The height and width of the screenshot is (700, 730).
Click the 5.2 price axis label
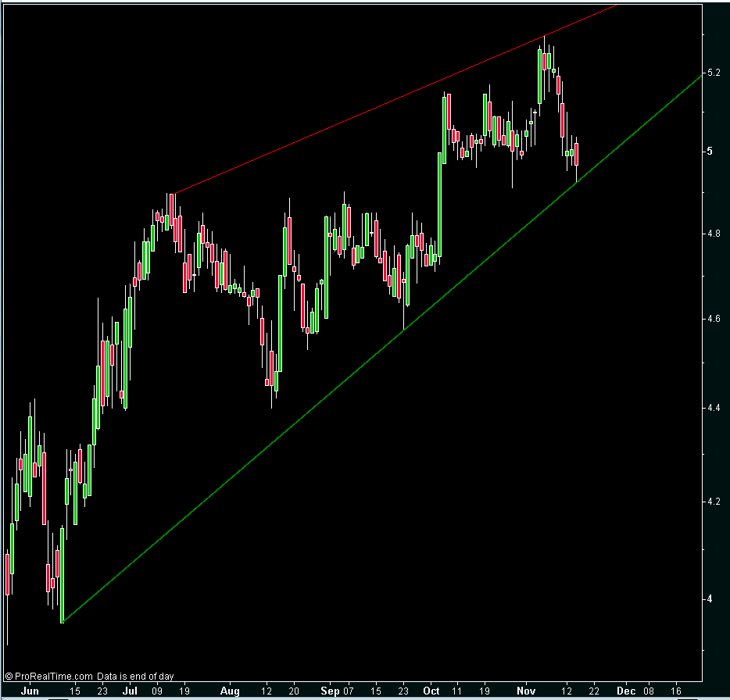click(714, 73)
